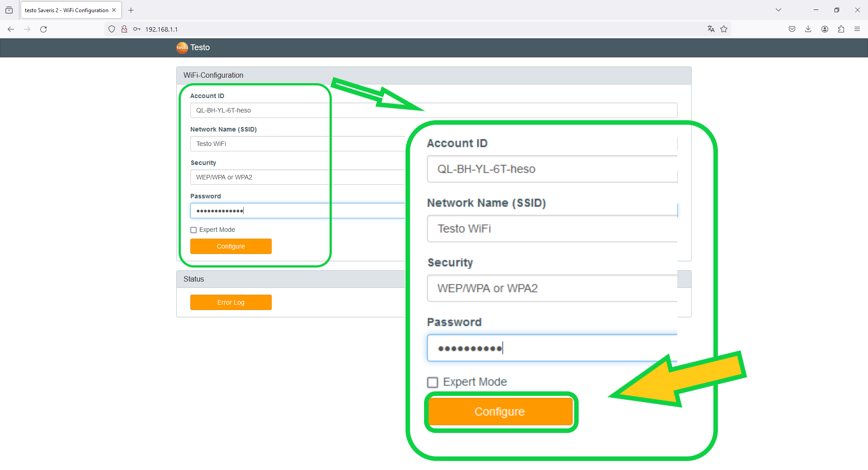Click the Testo header title
The width and height of the screenshot is (868, 470).
(x=200, y=47)
